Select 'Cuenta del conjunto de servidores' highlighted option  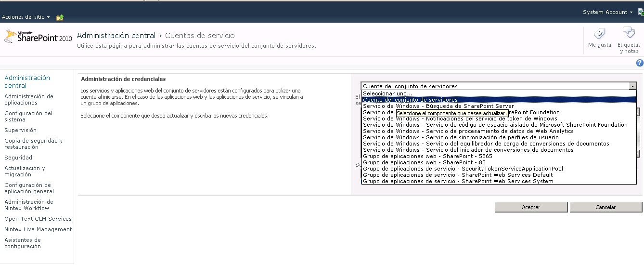(x=499, y=100)
